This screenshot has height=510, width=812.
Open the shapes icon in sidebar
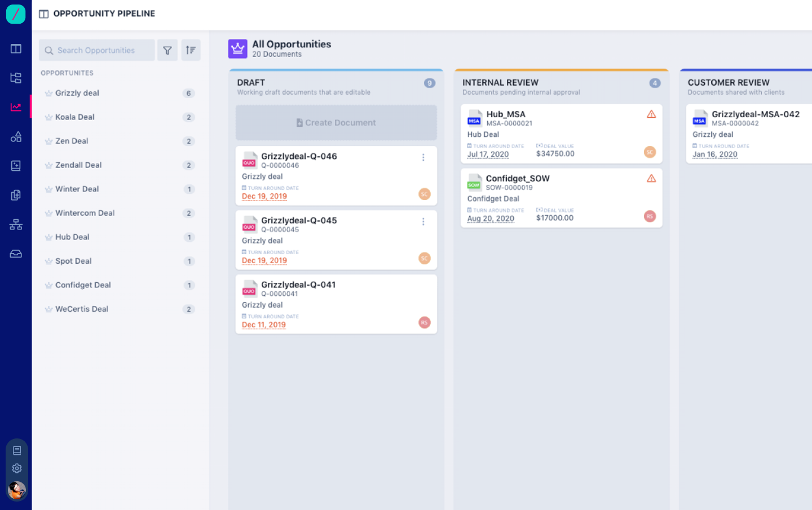(x=16, y=136)
